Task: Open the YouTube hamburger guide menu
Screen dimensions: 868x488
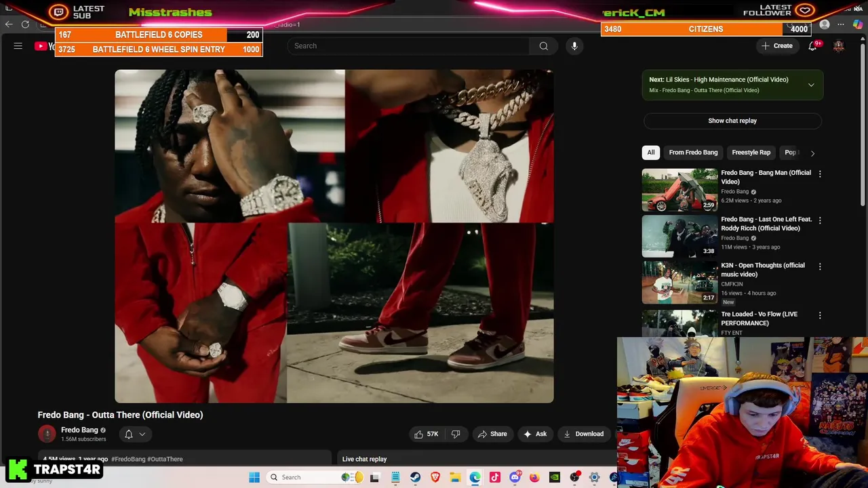Action: [x=18, y=46]
